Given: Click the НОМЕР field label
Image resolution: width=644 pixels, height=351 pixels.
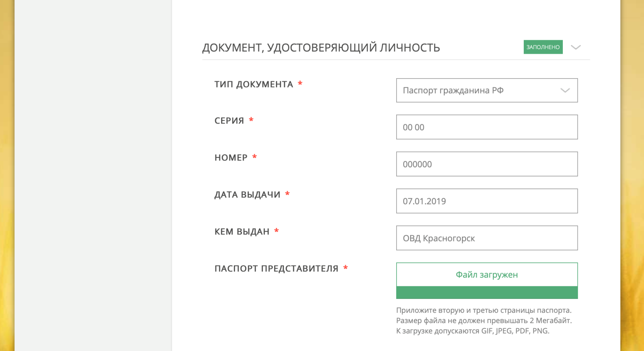Looking at the screenshot, I should pyautogui.click(x=231, y=158).
